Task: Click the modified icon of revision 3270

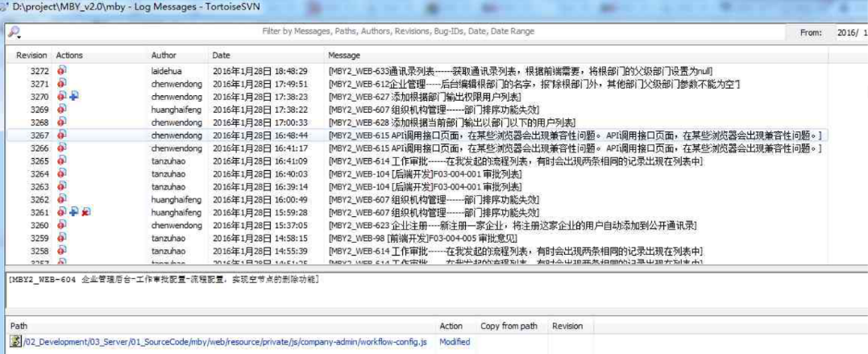Action: coord(62,97)
